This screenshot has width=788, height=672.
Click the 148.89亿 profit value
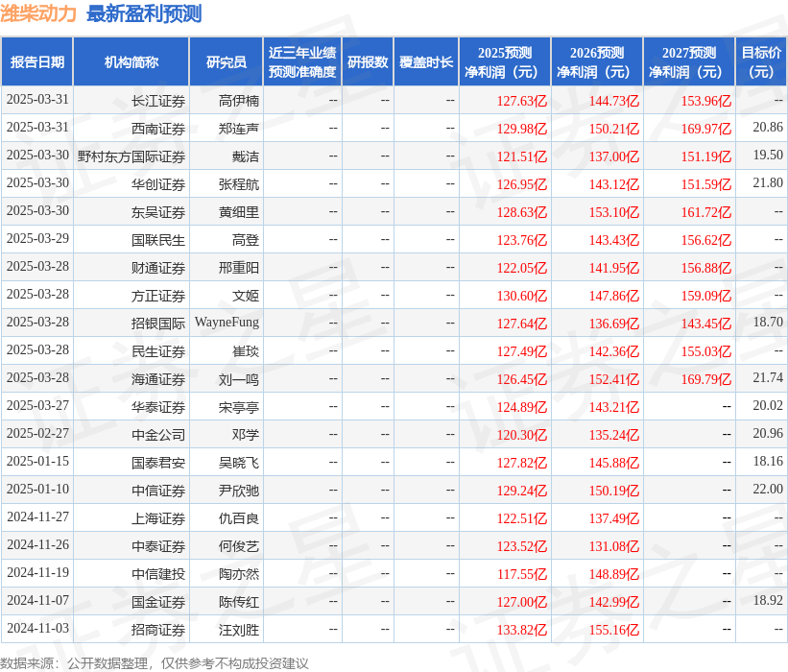(613, 573)
